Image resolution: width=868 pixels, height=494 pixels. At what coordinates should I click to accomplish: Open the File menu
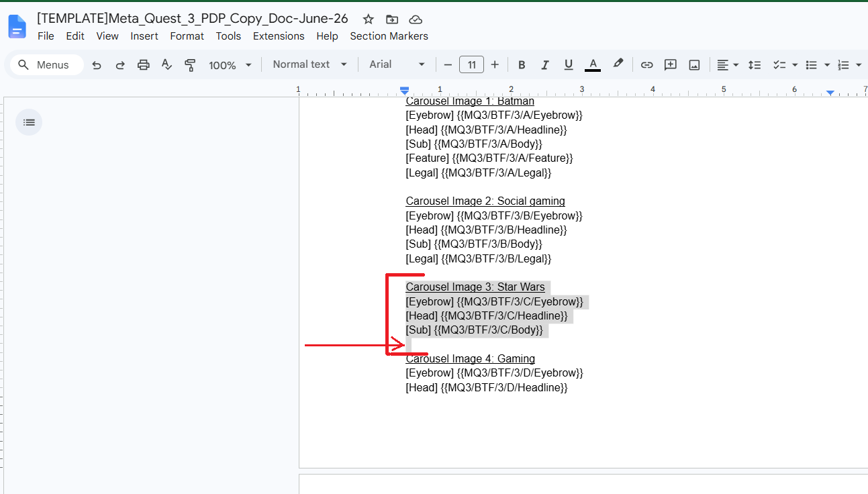[x=46, y=36]
